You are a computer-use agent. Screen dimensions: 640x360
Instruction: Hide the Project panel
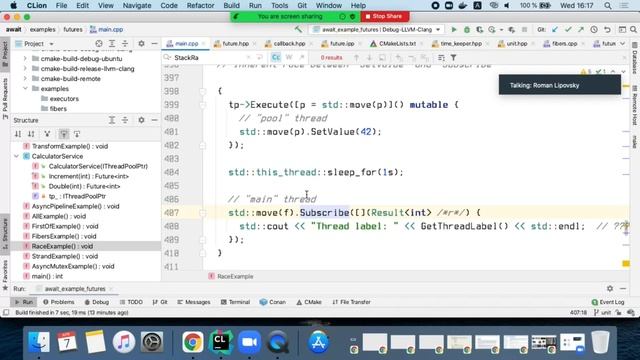[x=154, y=43]
